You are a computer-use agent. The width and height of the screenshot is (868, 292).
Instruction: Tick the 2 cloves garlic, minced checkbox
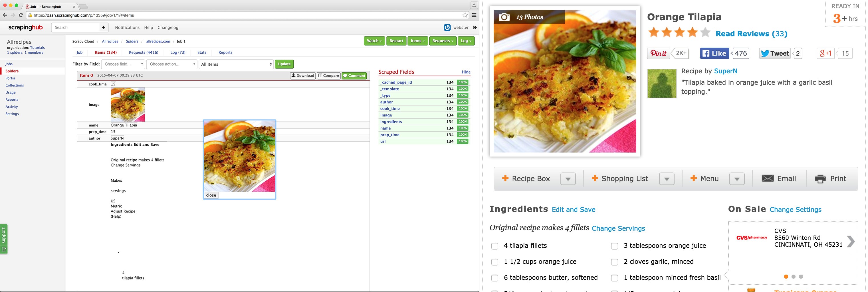615,262
